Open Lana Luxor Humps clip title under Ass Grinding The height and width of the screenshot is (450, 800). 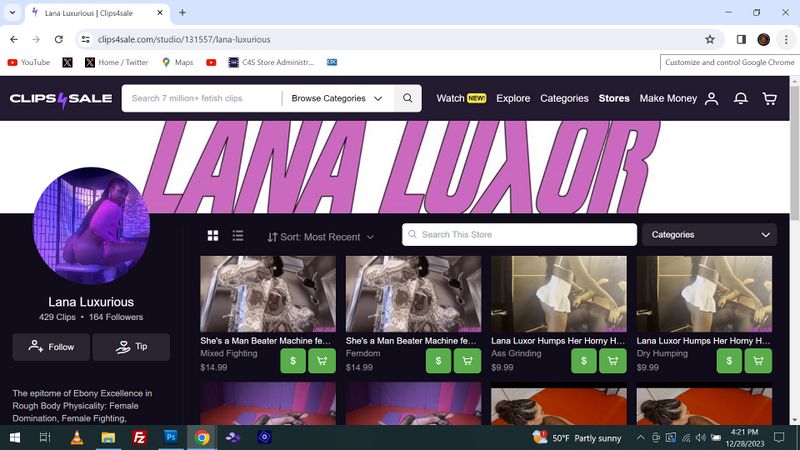point(558,341)
